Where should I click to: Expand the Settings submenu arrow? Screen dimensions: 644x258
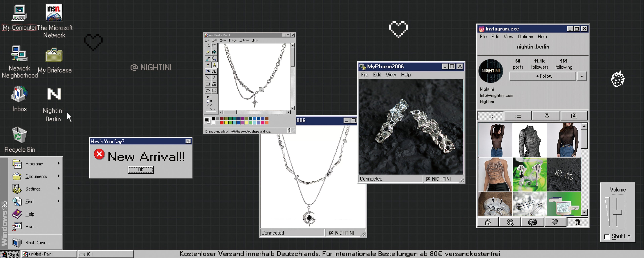[x=59, y=189]
